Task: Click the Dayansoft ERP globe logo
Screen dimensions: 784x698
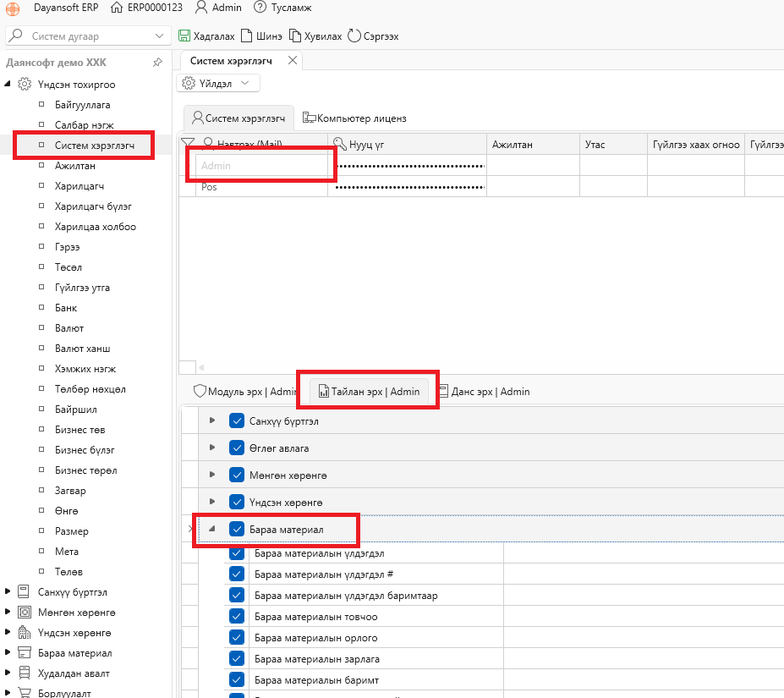Action: [x=13, y=8]
